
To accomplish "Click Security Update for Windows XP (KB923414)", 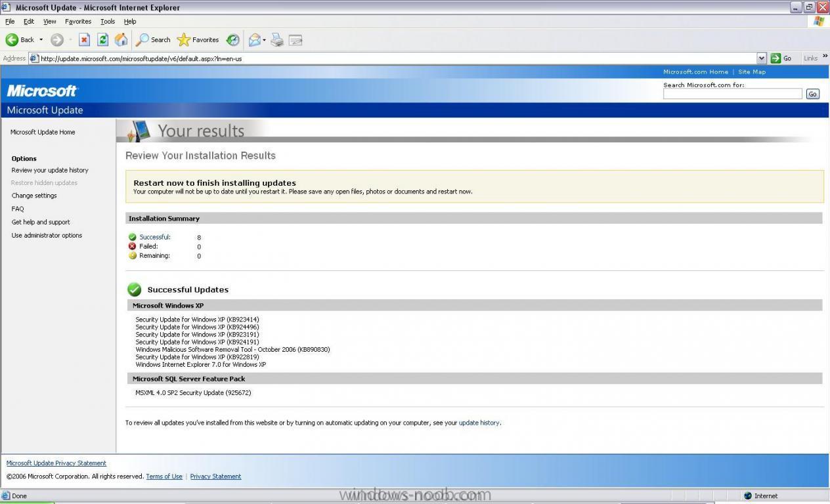I will pyautogui.click(x=198, y=320).
